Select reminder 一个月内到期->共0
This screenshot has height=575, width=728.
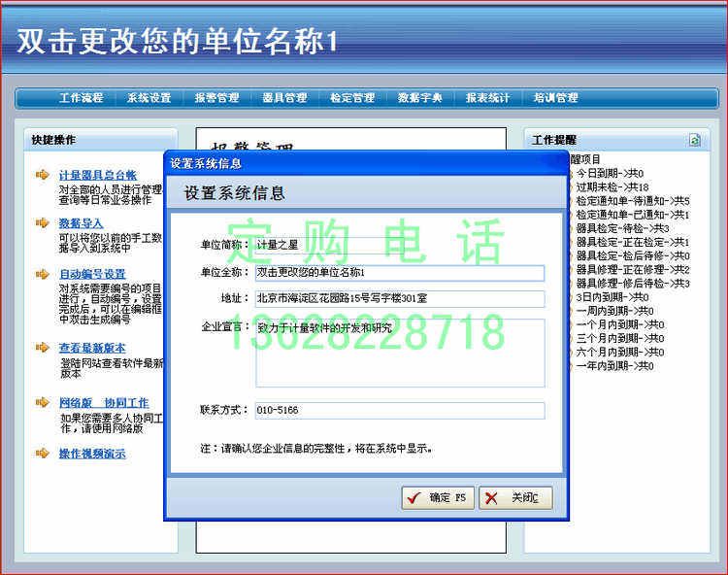pos(620,324)
